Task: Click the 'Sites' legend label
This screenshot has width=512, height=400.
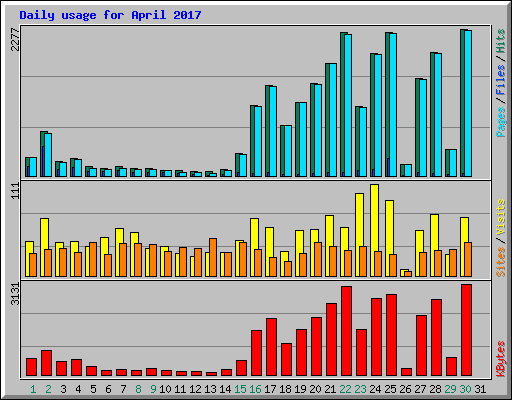Action: pos(501,262)
